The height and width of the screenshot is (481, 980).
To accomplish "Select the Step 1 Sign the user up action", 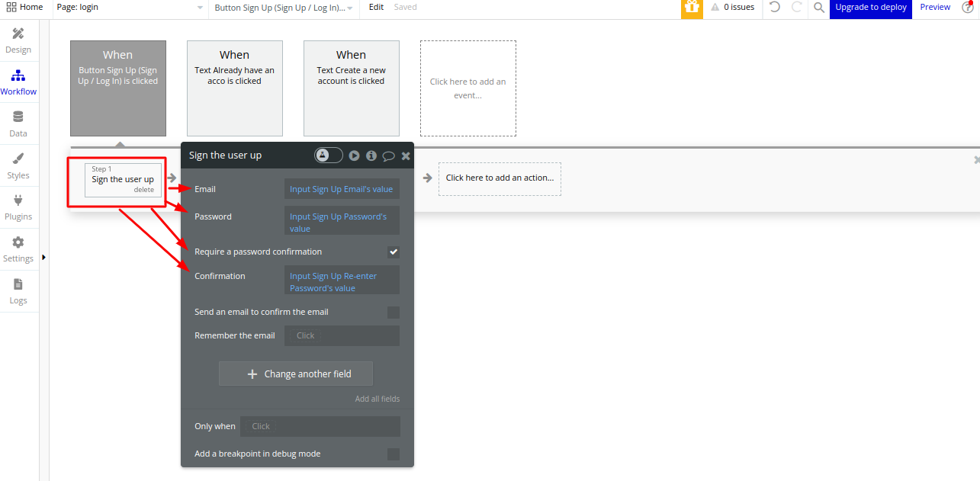I will click(x=123, y=180).
